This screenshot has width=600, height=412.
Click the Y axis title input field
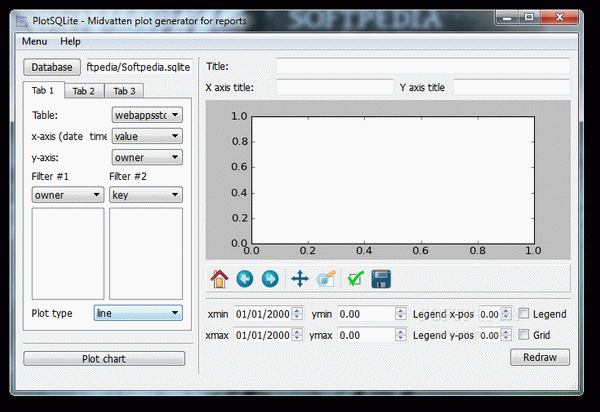click(x=512, y=87)
